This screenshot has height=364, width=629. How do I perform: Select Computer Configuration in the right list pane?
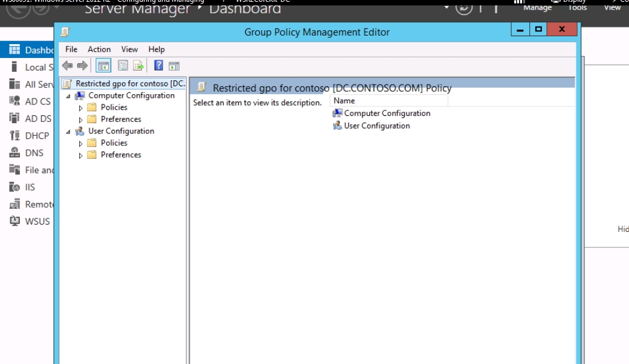pyautogui.click(x=381, y=113)
